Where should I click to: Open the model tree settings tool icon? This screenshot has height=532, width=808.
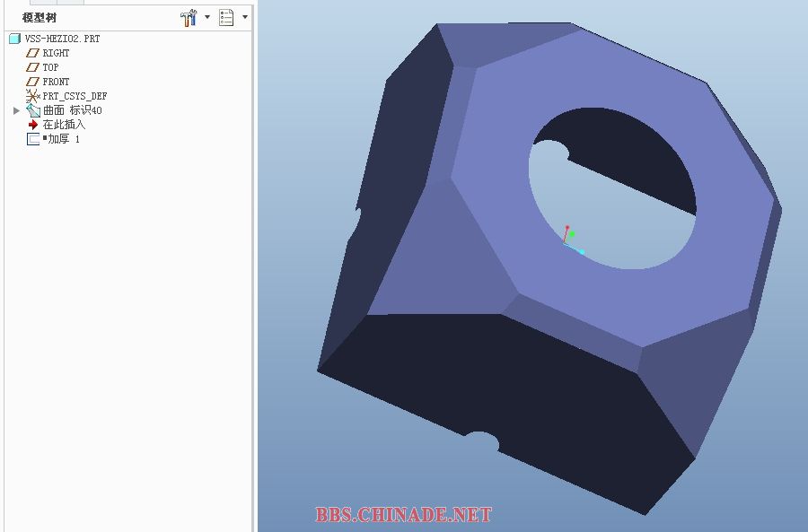point(189,17)
